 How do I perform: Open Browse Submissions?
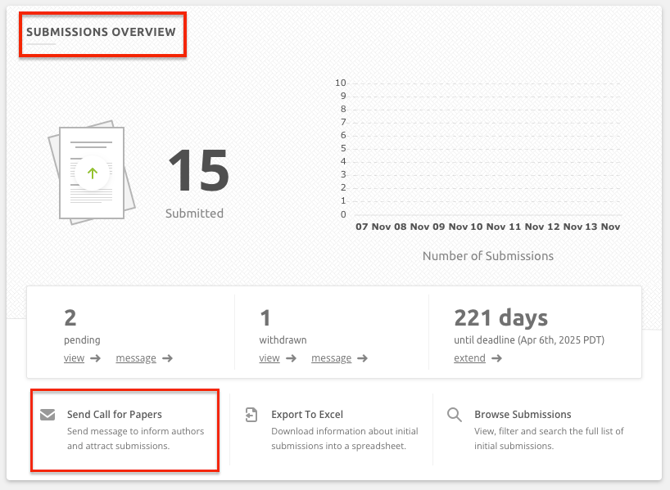[x=522, y=414]
